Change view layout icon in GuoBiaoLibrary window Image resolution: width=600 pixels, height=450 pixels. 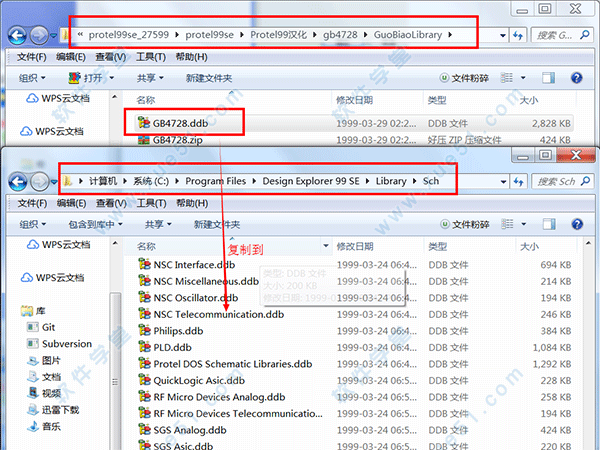pos(507,78)
